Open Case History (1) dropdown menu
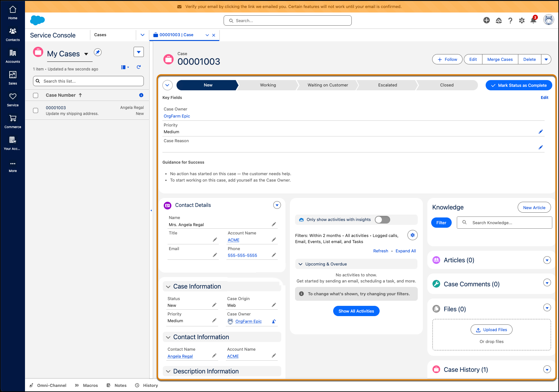This screenshot has width=559, height=392. 547,370
